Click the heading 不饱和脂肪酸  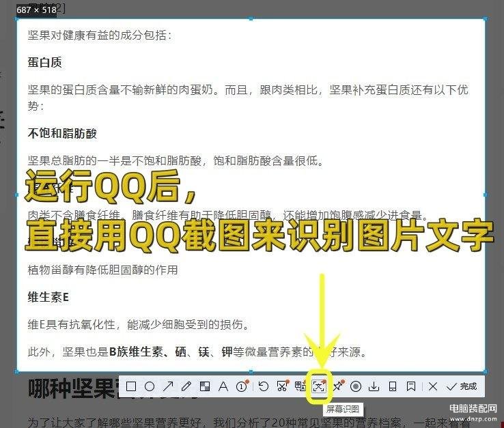click(62, 133)
